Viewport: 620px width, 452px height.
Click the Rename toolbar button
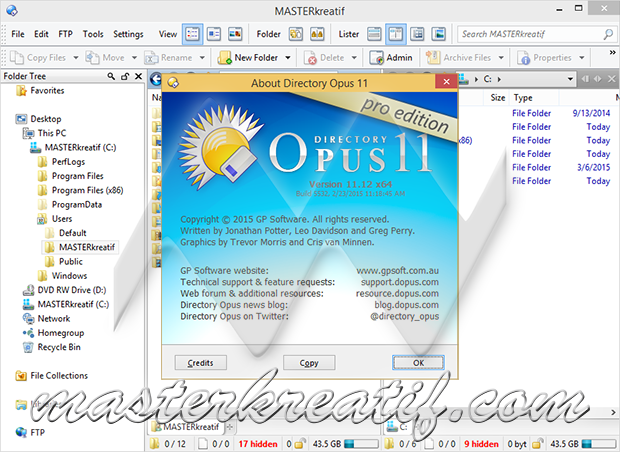(x=168, y=58)
